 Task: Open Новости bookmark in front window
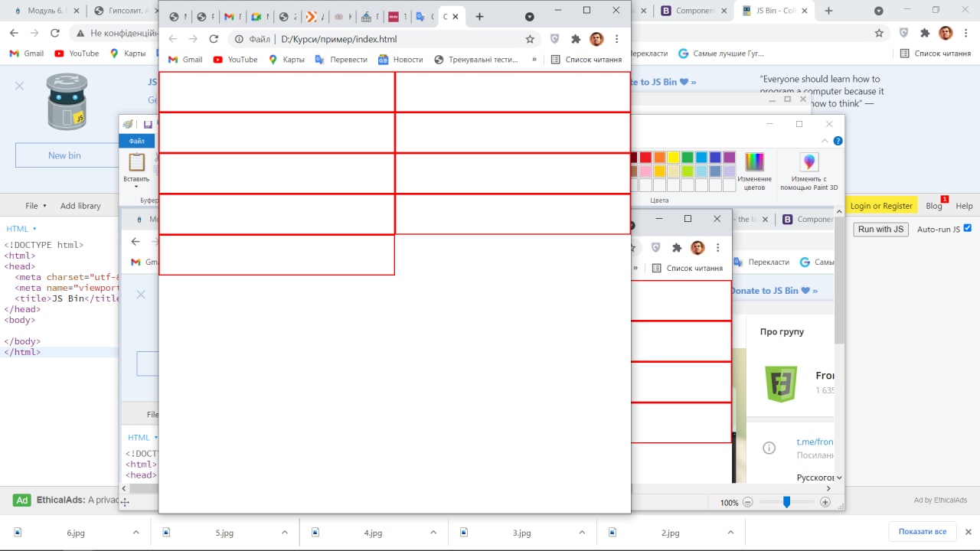[400, 60]
